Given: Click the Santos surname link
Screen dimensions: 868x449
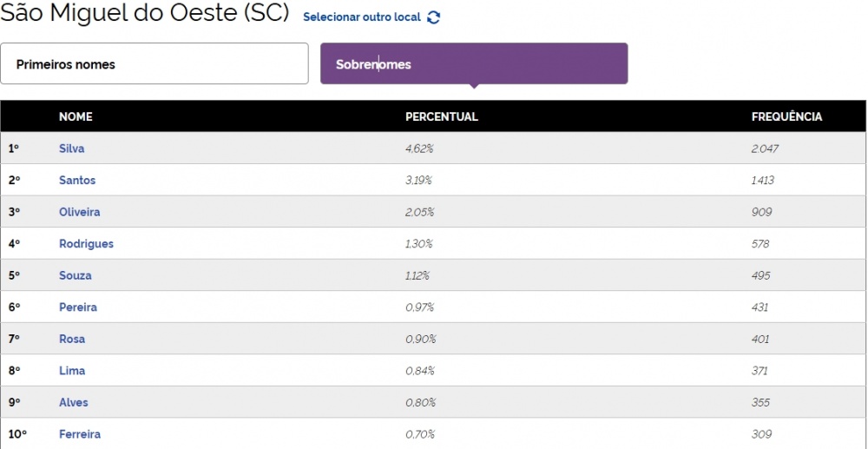Looking at the screenshot, I should [77, 181].
